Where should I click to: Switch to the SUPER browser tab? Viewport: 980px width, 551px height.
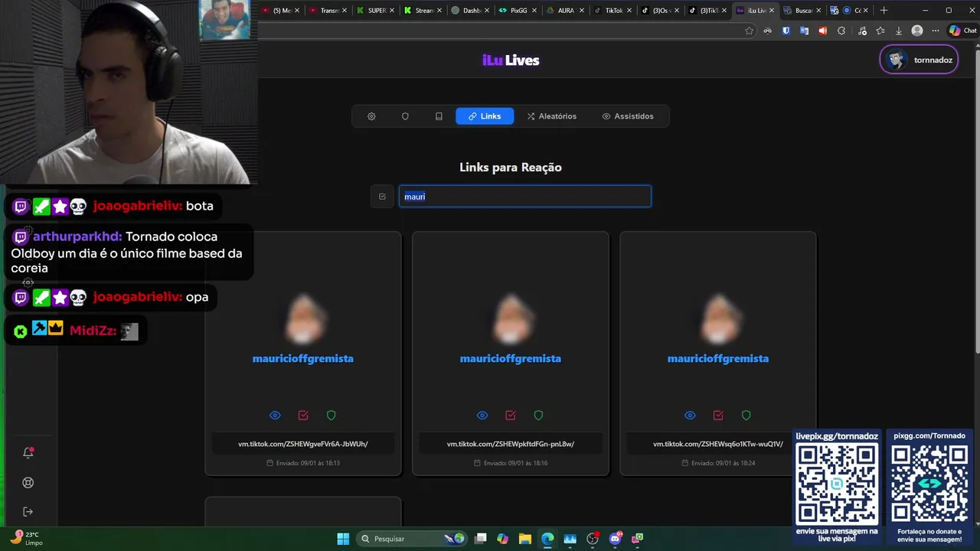(x=375, y=11)
